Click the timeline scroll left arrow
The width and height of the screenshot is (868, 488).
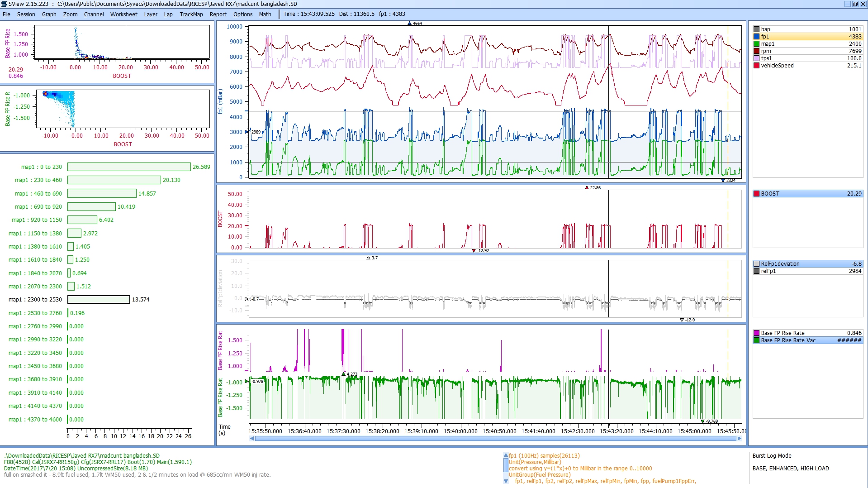[x=251, y=438]
